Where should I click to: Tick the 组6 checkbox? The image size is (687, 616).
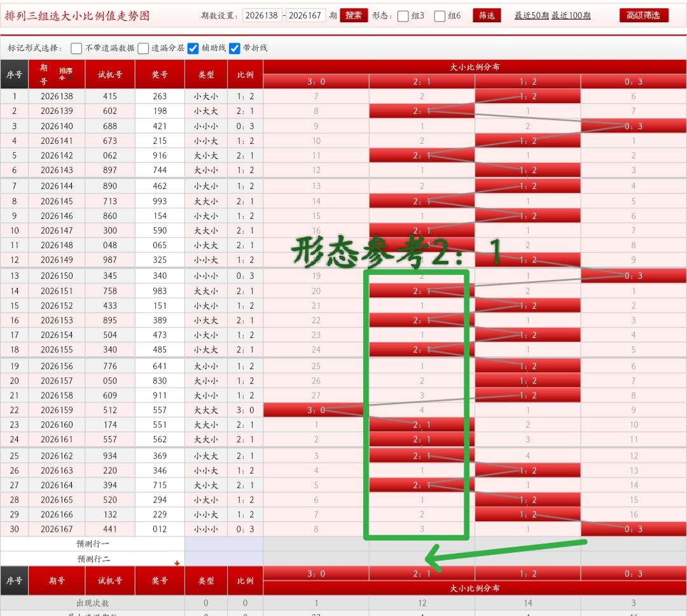point(440,16)
